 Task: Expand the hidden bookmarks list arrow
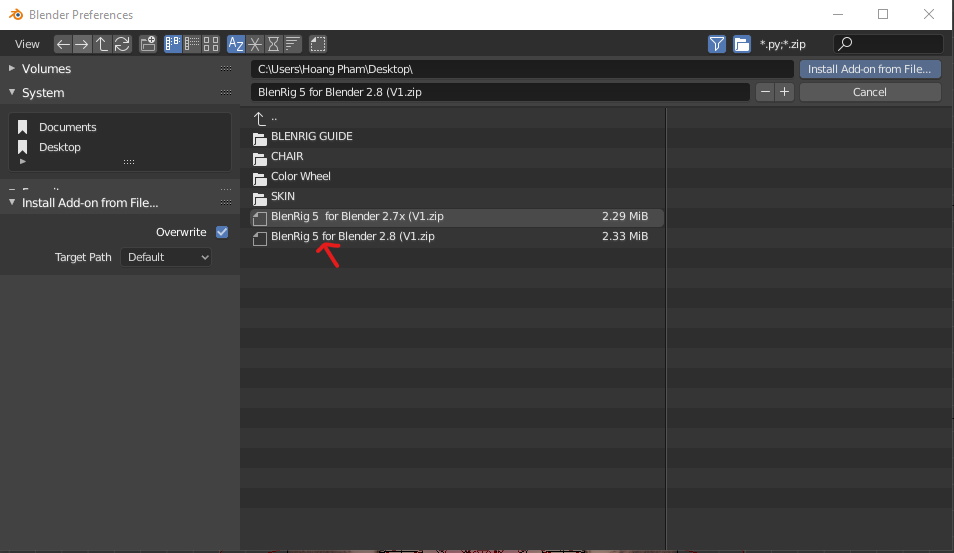point(23,161)
